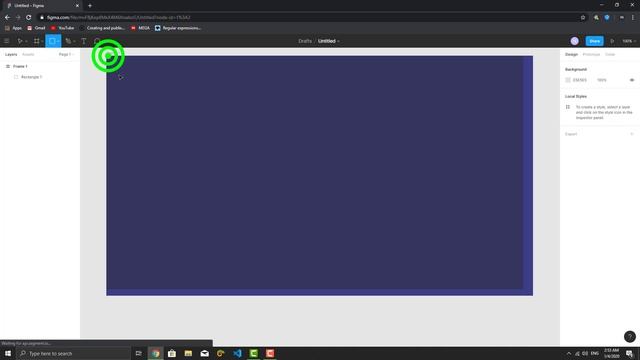640x360 pixels.
Task: Reload the browser page
Action: point(29,18)
